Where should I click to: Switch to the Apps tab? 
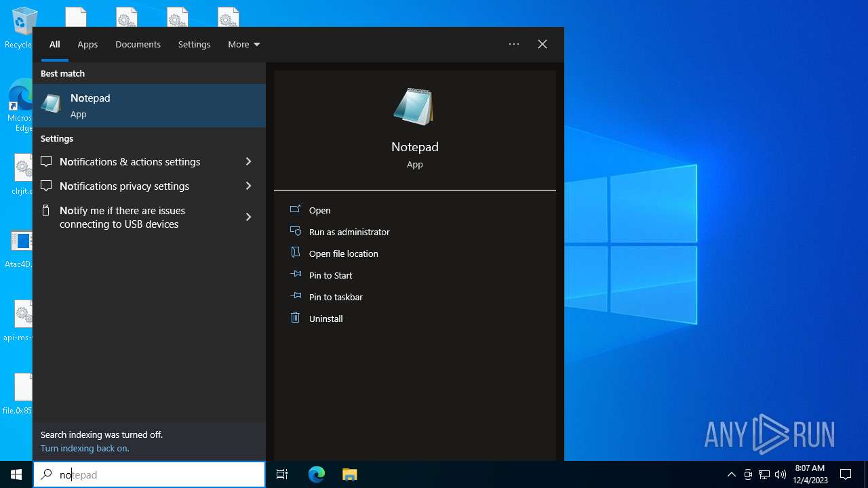coord(87,44)
